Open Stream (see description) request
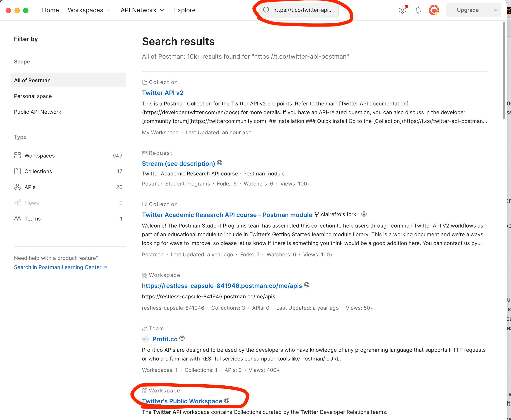The image size is (511, 420). point(178,164)
